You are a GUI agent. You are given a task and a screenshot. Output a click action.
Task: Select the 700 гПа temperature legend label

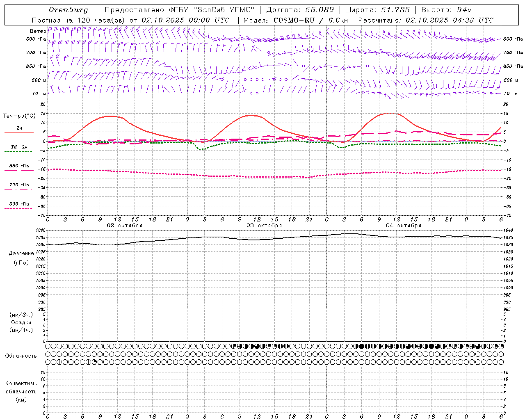pyautogui.click(x=19, y=185)
